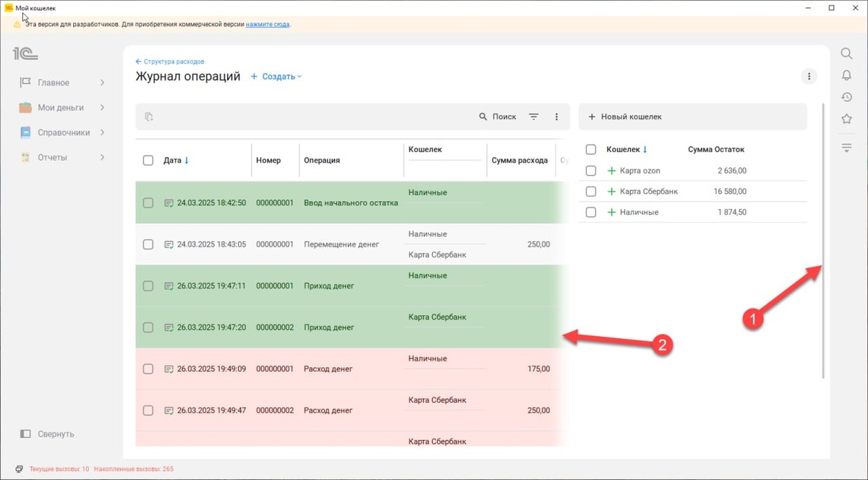The image size is (868, 480).
Task: Go back via Структура расходов link
Action: (x=170, y=61)
